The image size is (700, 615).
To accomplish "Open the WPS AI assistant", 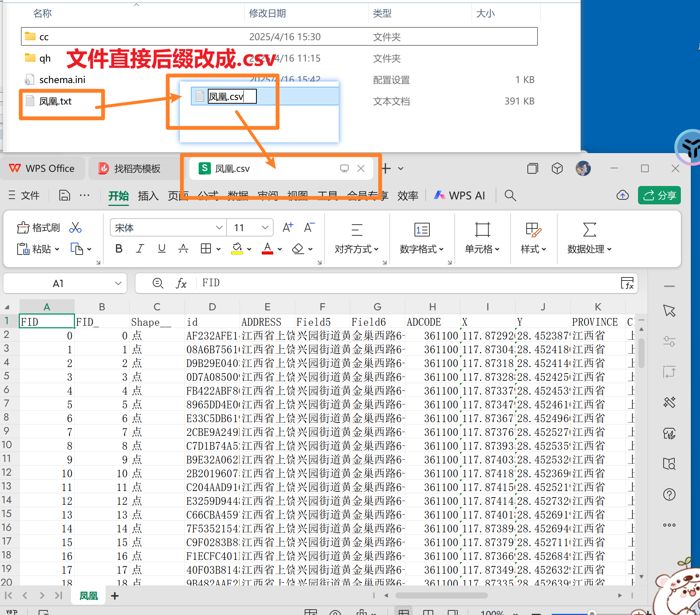I will click(x=459, y=195).
